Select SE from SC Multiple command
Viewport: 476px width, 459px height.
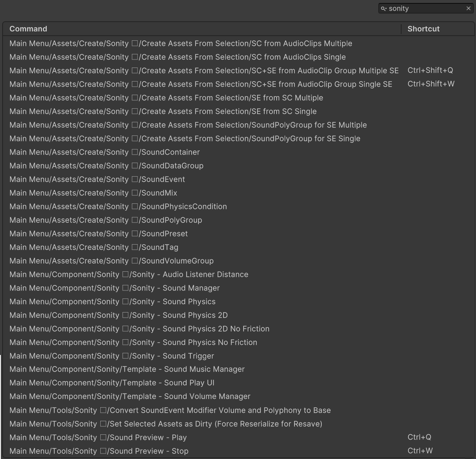238,98
